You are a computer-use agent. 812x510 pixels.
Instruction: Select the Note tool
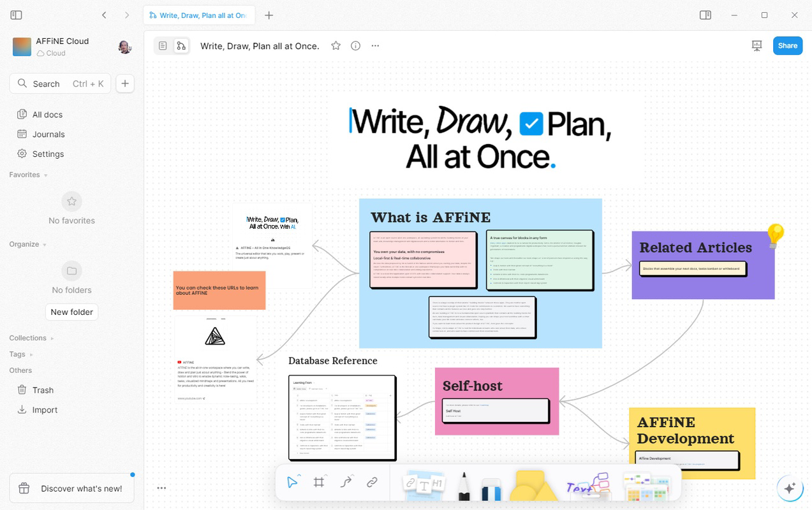[424, 484]
